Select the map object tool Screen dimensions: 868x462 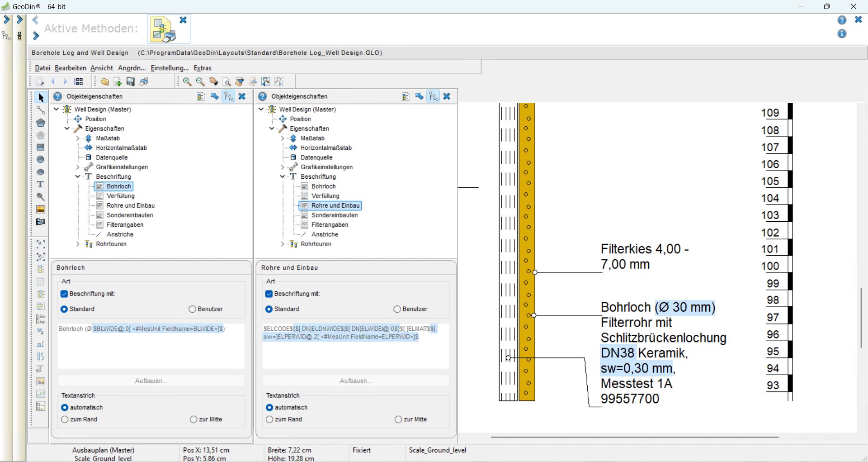[x=41, y=222]
